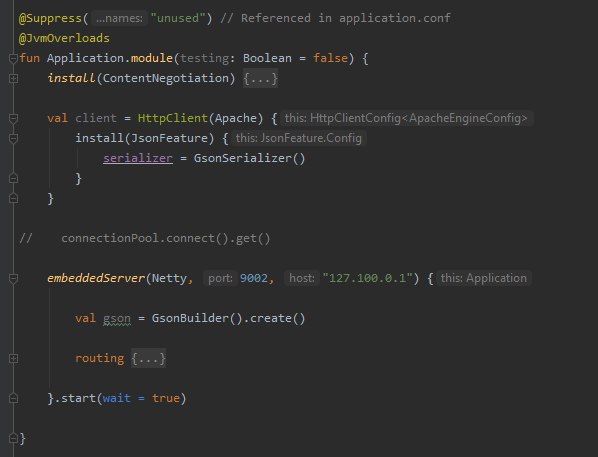Screen dimensions: 598x457
Task: Click the Application receiver type in the fun declaration
Action: 85,58
